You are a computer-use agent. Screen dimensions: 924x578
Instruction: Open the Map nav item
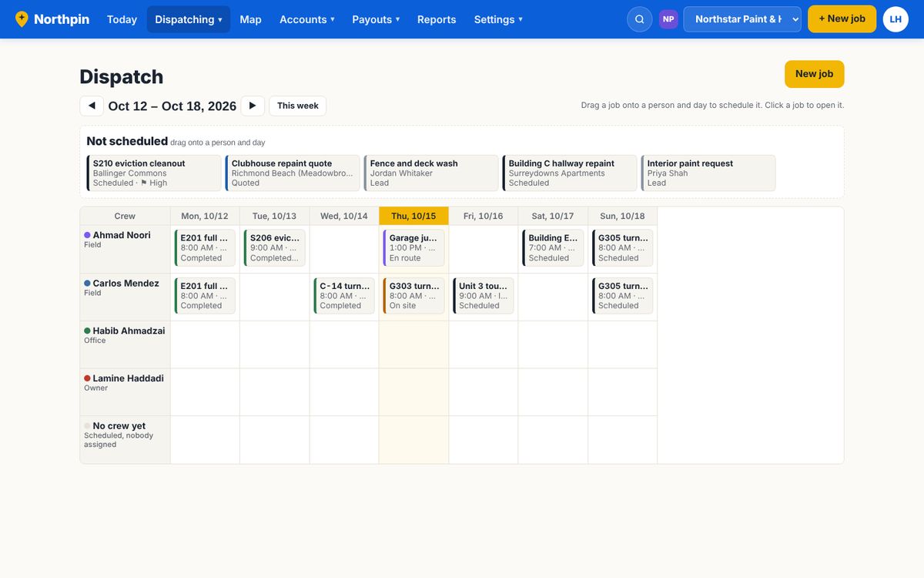[250, 19]
